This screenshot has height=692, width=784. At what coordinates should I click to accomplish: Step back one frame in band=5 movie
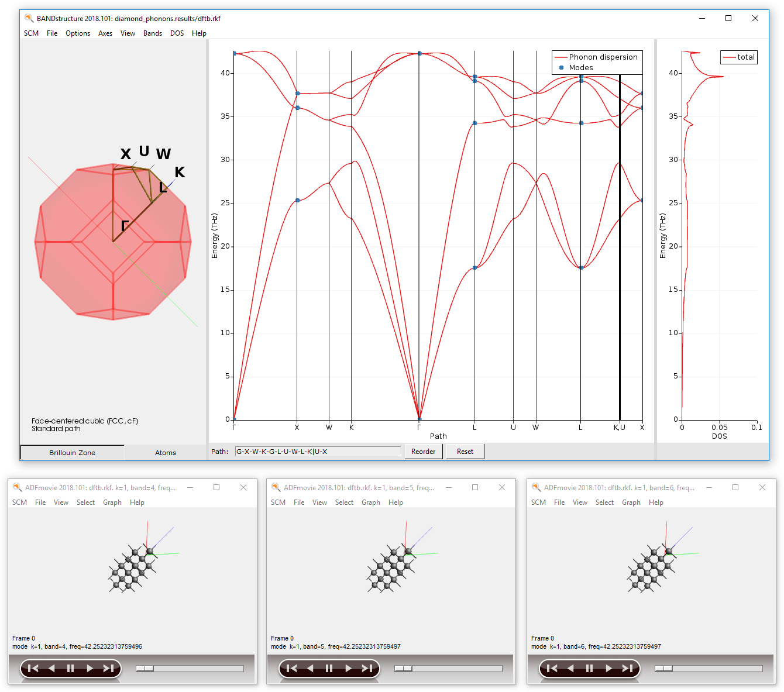(310, 669)
